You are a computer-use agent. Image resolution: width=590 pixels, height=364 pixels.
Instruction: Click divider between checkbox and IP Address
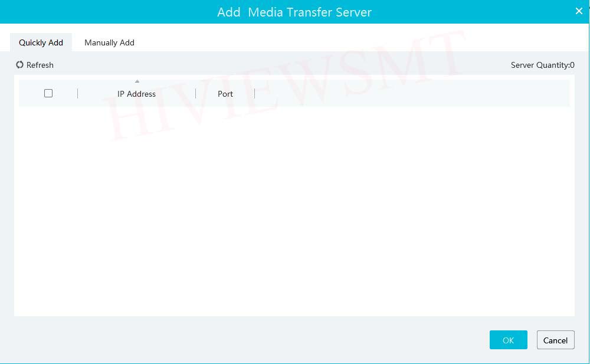tap(77, 94)
